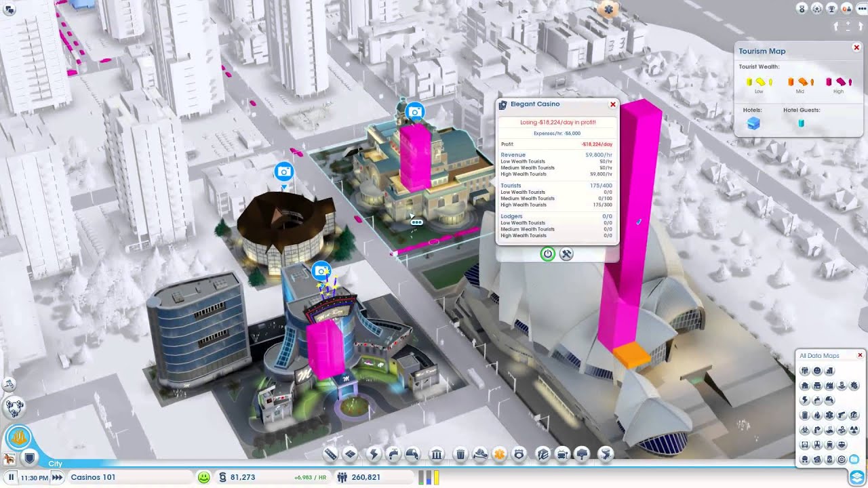868x488 pixels.
Task: Click the population data map icon
Action: pos(805,370)
